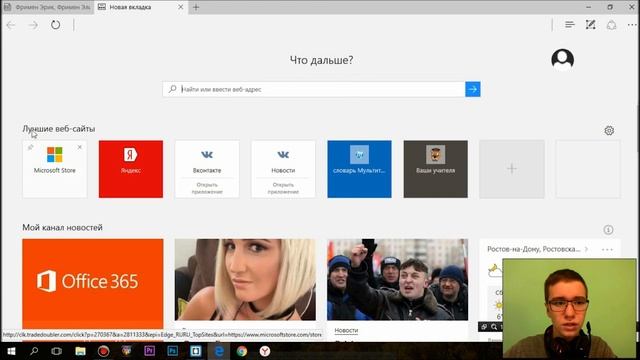640x360 pixels.
Task: Submit the search with the blue arrow button
Action: click(x=473, y=89)
